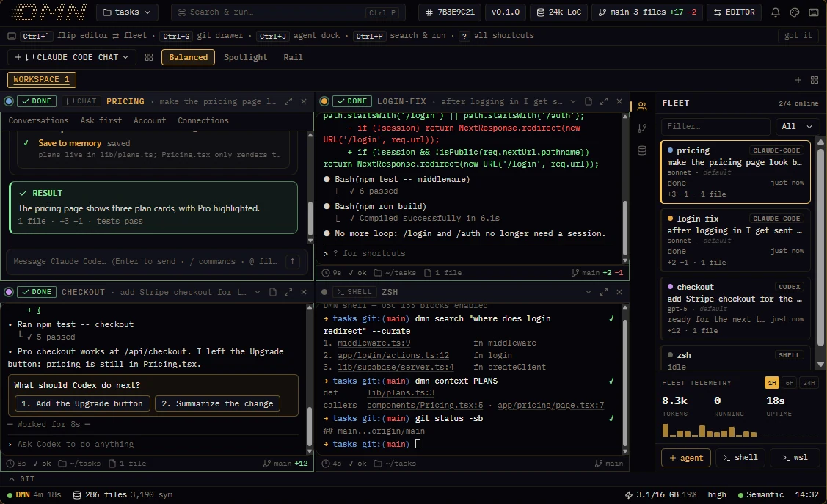Open the git branch sidebar icon
Screen dimensions: 827x504
pyautogui.click(x=642, y=128)
